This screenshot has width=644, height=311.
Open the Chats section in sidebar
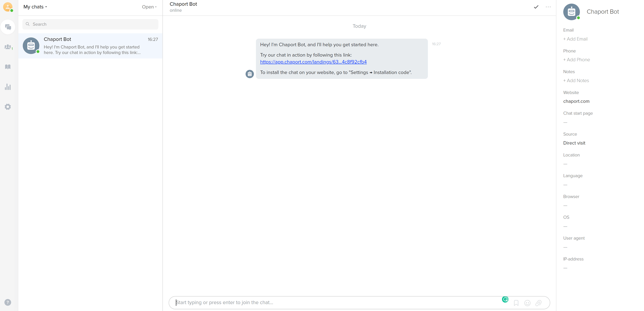(x=8, y=27)
